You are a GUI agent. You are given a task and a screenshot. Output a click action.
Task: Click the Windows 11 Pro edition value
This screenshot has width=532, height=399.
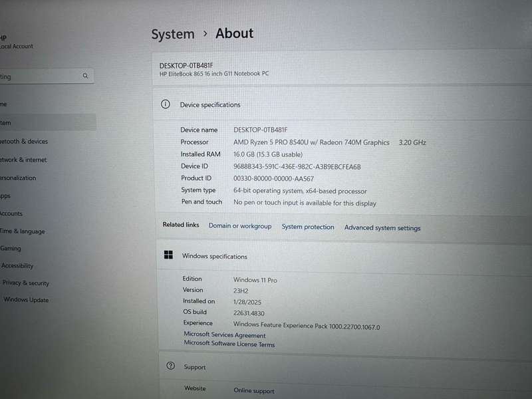click(255, 280)
